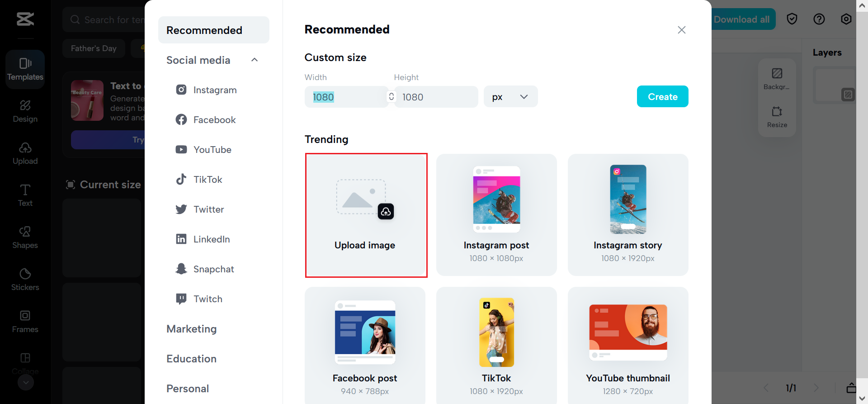Select the Shapes tool
The width and height of the screenshot is (868, 404).
coord(25,237)
